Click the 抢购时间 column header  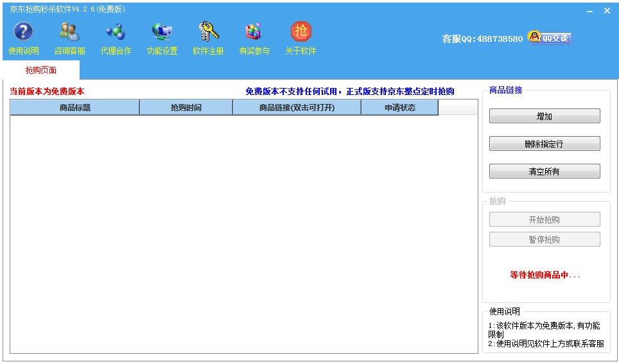pos(186,108)
